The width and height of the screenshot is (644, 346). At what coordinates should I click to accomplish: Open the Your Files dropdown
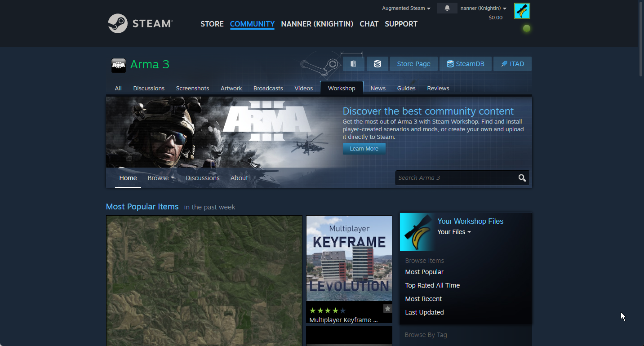click(x=454, y=232)
